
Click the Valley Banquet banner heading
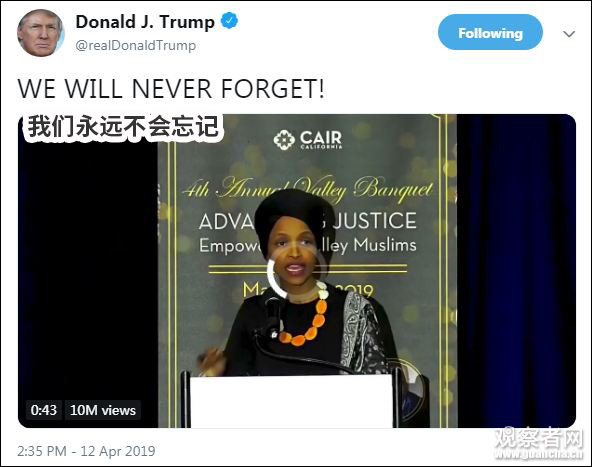point(308,188)
